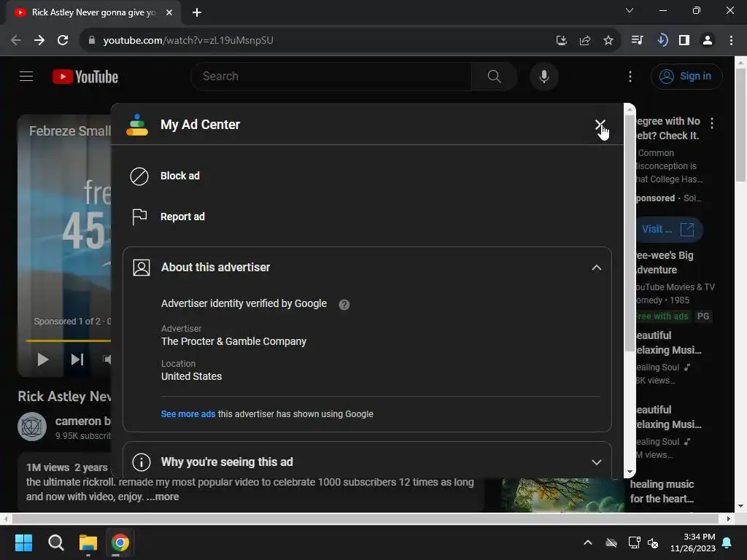This screenshot has height=560, width=747.
Task: Open YouTube settings three-dot menu
Action: (x=630, y=76)
